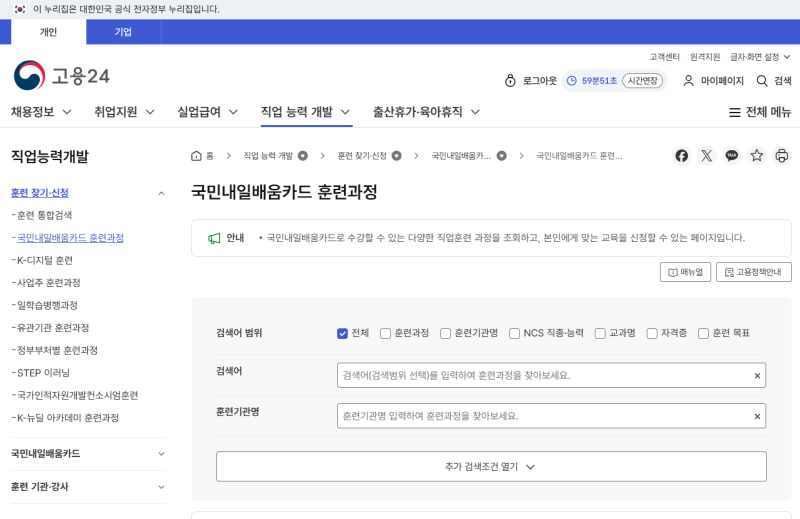This screenshot has height=519, width=800.
Task: Open 전체 메뉴 hamburger menu
Action: click(x=760, y=112)
